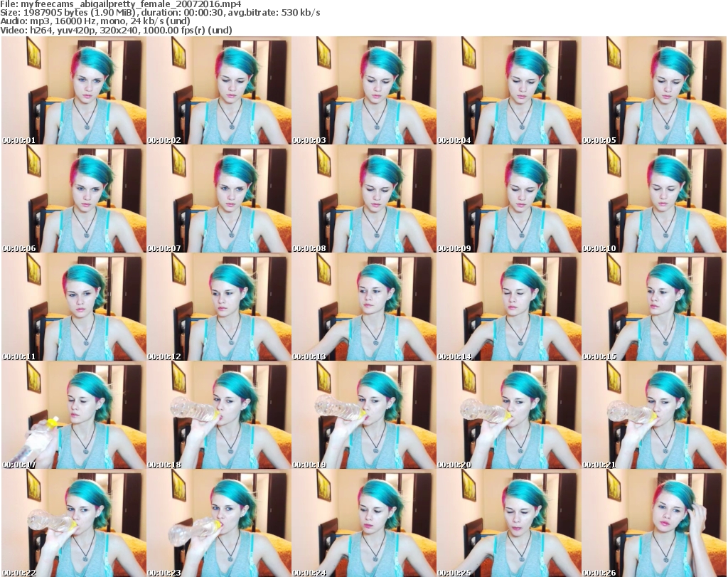
Task: Click the thumbnail labeled 00:00:06
Action: 74,198
